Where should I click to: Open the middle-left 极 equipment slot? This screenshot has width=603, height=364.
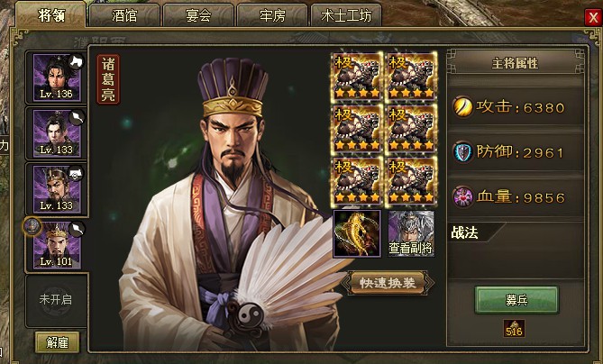coord(357,128)
